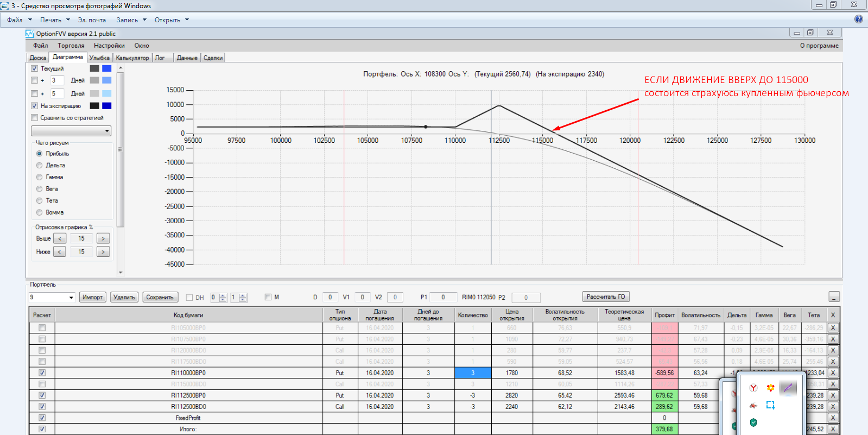
Task: Remove the RI120000BD0 row with its X button
Action: tap(833, 350)
